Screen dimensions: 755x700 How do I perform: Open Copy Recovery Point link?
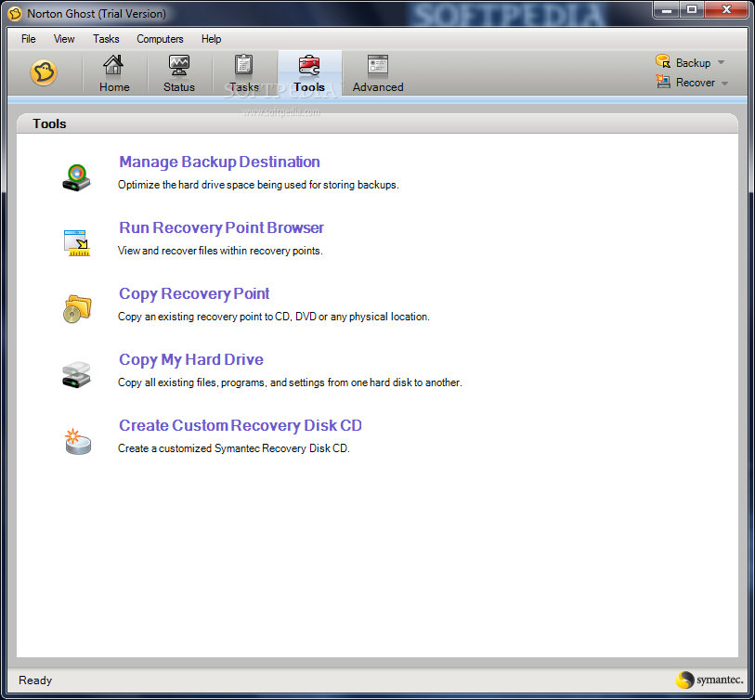click(x=194, y=293)
